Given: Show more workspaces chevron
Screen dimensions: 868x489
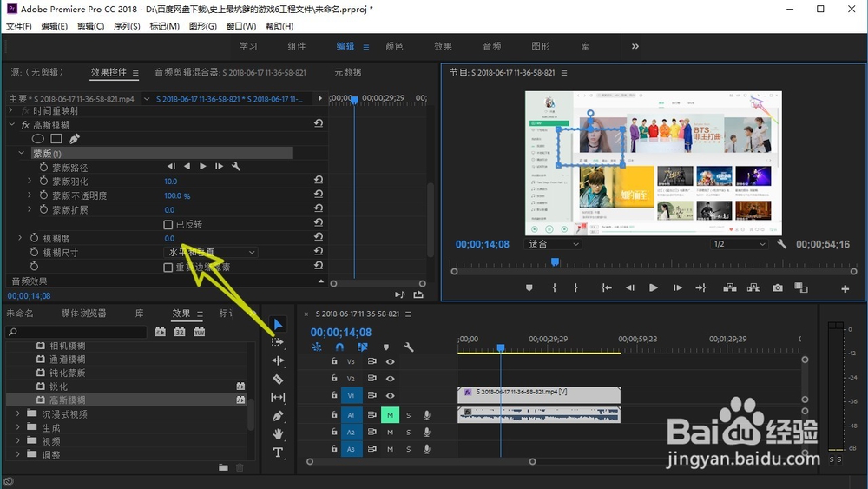Looking at the screenshot, I should coord(635,47).
